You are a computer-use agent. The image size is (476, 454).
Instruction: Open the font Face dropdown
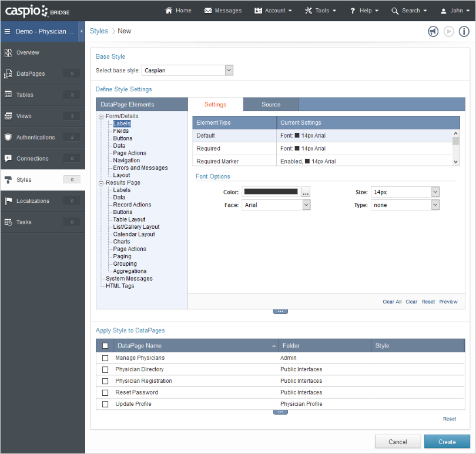pyautogui.click(x=306, y=205)
